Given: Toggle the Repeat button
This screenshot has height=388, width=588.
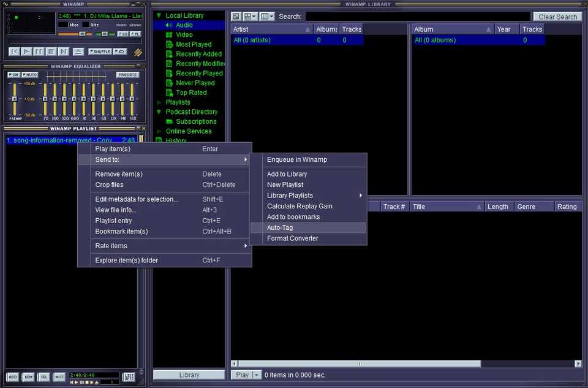Looking at the screenshot, I should click(120, 51).
